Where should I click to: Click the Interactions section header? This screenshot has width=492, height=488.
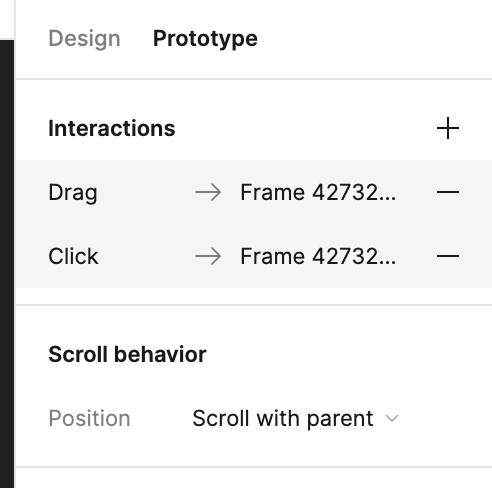coord(112,128)
